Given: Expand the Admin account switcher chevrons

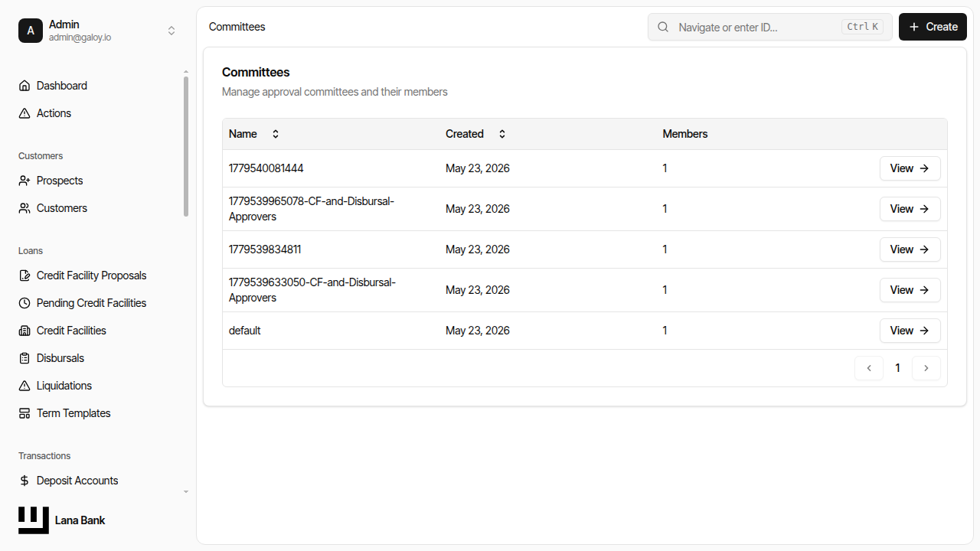Looking at the screenshot, I should (x=171, y=31).
